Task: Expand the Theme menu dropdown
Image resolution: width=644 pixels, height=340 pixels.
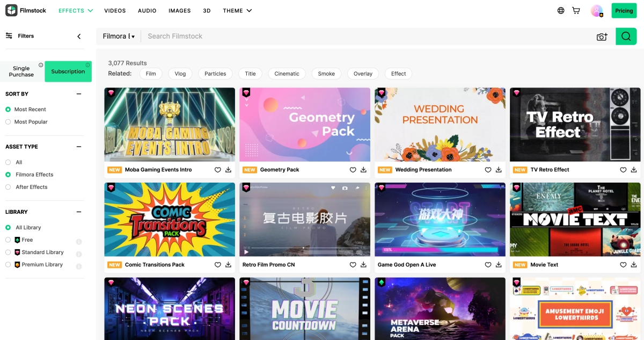Action: point(237,11)
